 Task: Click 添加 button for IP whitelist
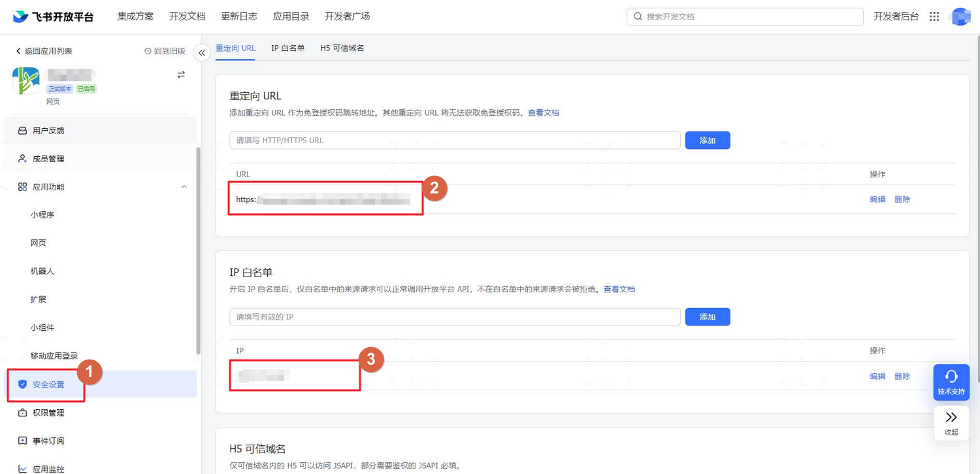click(708, 317)
